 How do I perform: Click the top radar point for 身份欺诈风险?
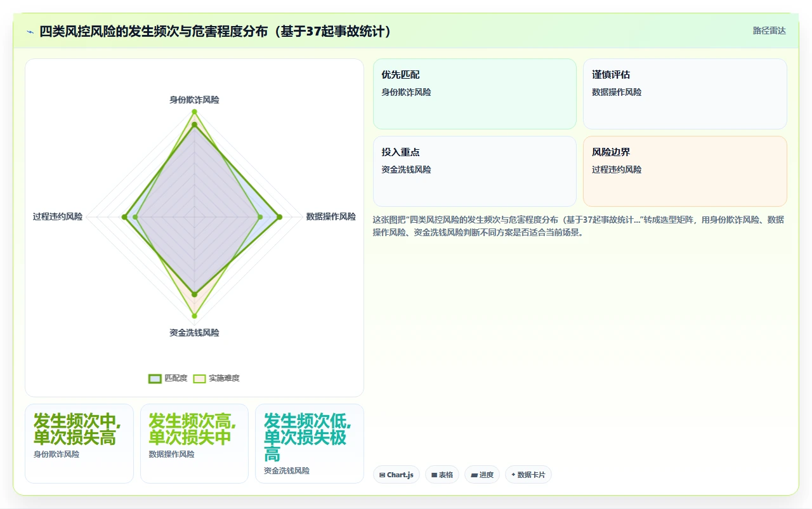tap(194, 112)
